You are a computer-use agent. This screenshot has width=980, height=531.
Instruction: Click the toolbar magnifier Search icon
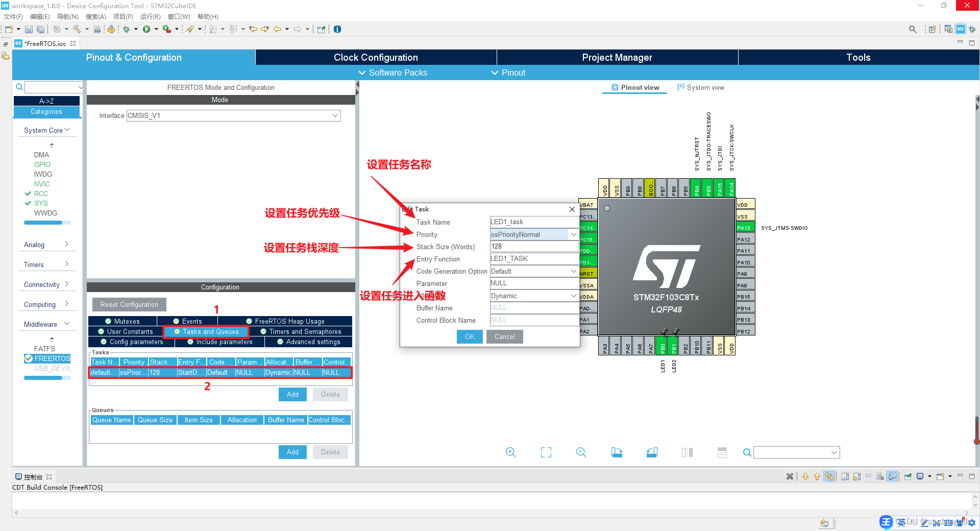coord(913,29)
